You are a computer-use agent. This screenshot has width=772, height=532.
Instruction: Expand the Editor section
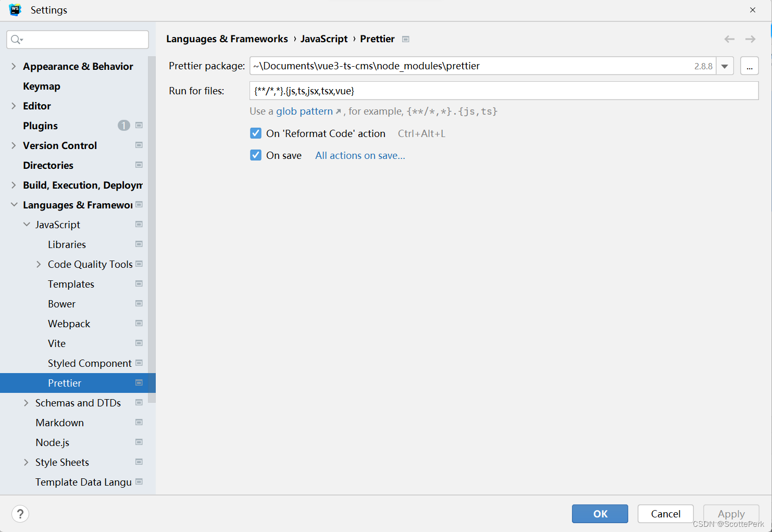pos(14,106)
